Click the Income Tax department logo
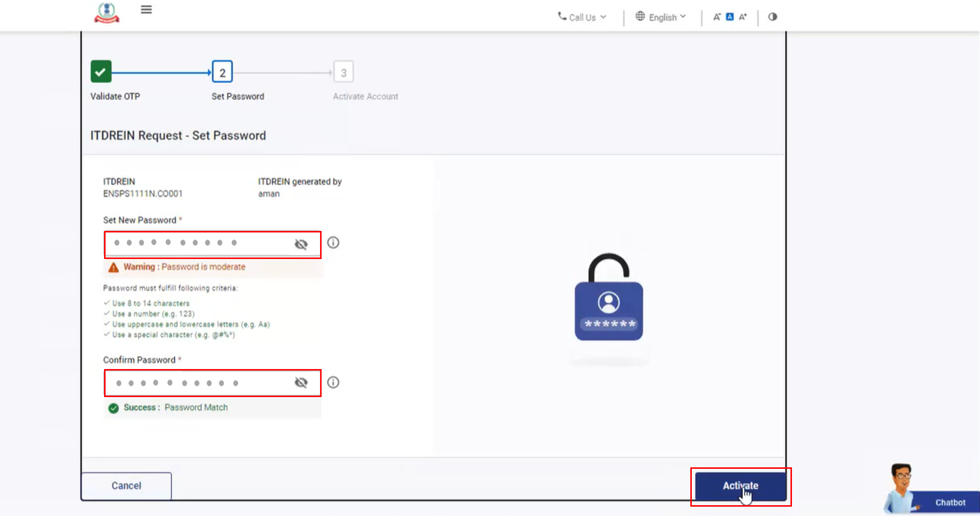 pos(107,13)
